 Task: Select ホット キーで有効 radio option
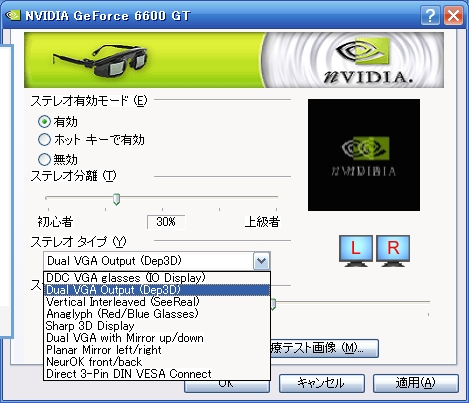pyautogui.click(x=44, y=140)
